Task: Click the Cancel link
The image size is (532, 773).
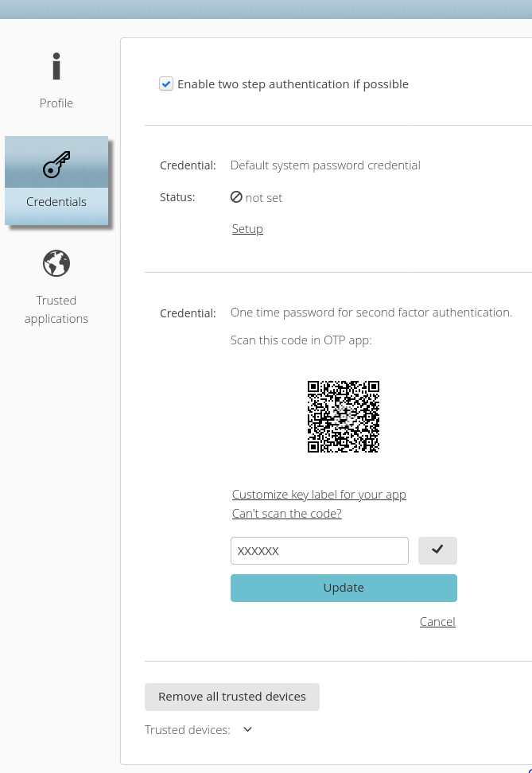Action: pos(437,622)
